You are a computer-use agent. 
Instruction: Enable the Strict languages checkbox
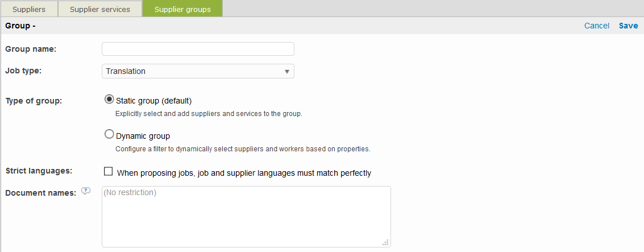pyautogui.click(x=109, y=171)
